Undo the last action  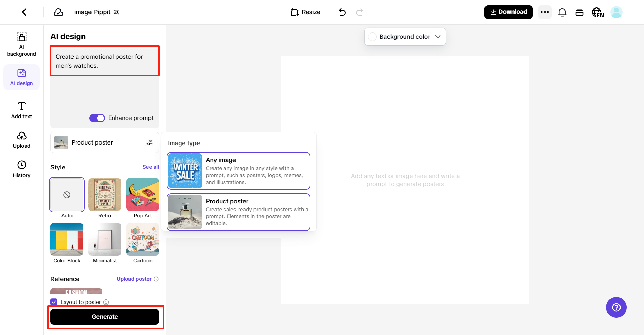coord(342,12)
